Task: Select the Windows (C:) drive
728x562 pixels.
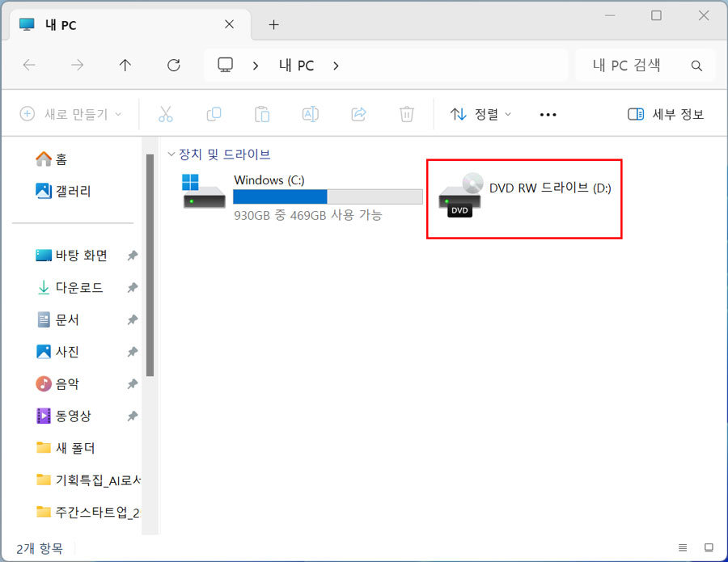Action: point(301,196)
